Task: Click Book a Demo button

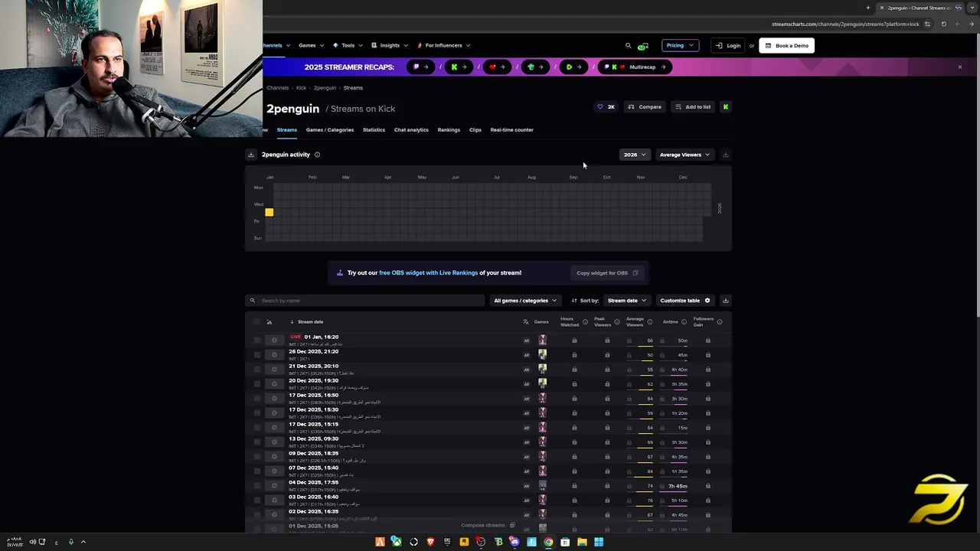Action: click(786, 46)
